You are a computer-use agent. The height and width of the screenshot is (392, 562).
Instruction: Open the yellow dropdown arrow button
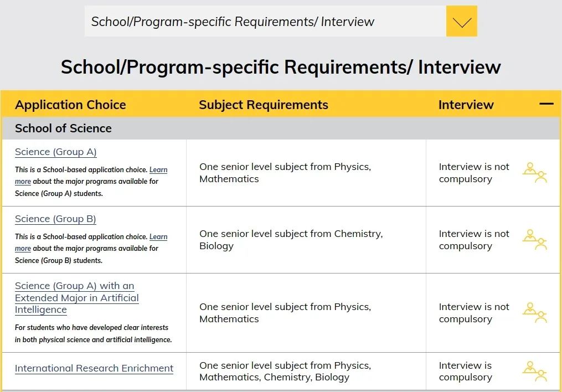[x=462, y=21]
